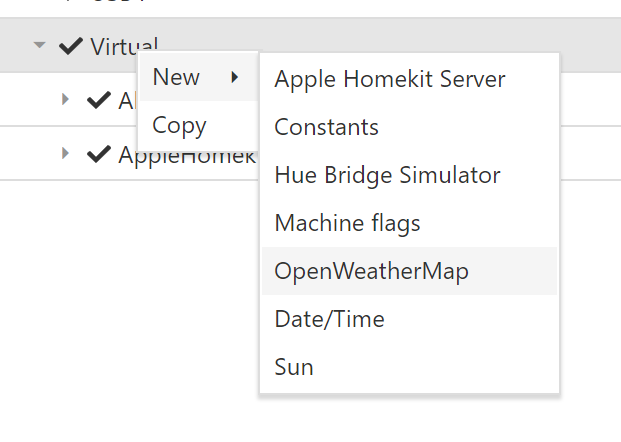This screenshot has height=442, width=621.
Task: Open the New submenu entry
Action: click(x=199, y=77)
